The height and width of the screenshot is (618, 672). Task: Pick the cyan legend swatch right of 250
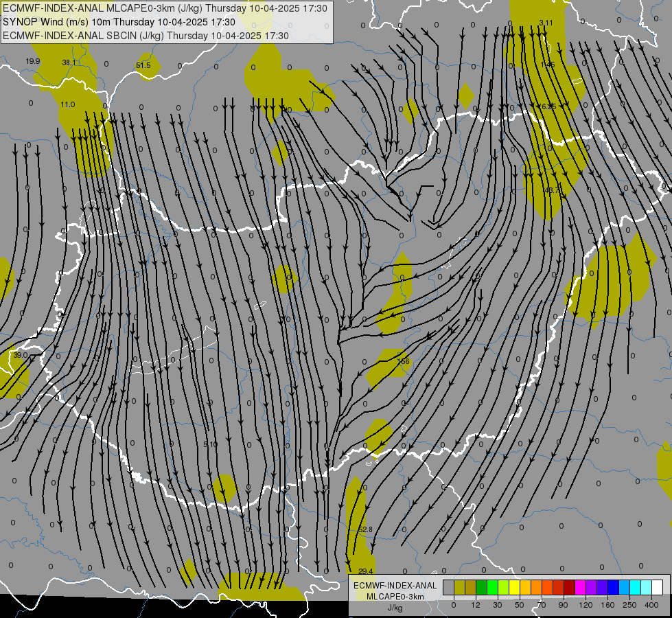click(636, 587)
